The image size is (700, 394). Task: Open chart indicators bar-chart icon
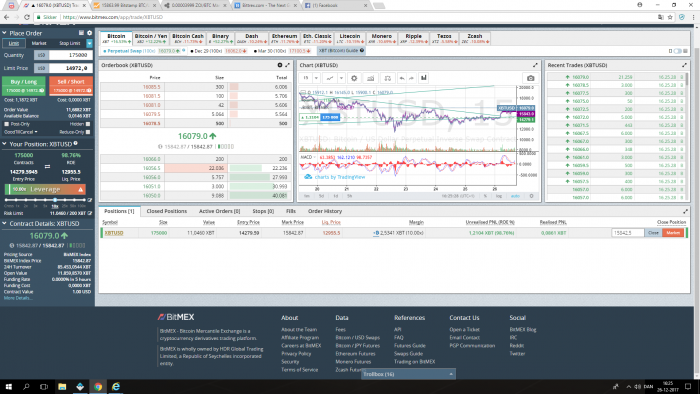coord(424,78)
